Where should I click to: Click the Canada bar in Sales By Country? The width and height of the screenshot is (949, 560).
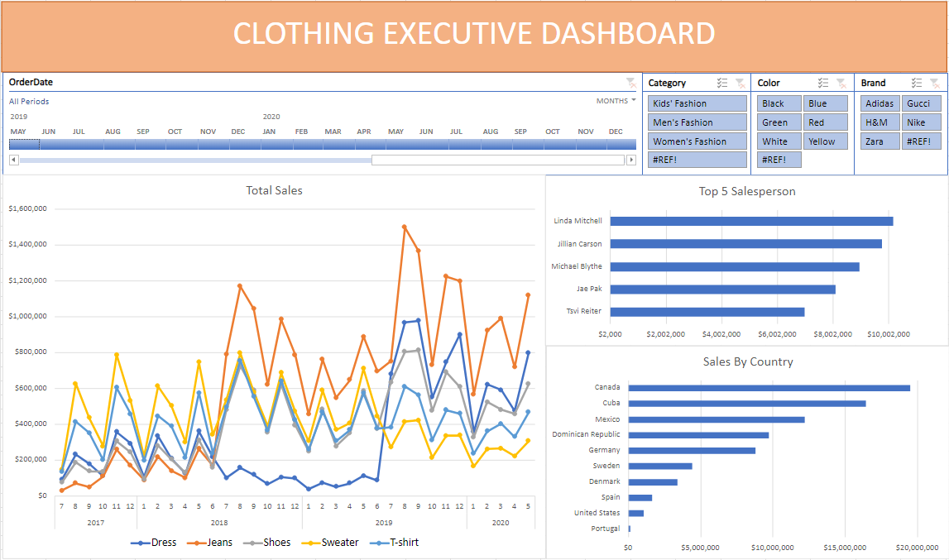769,388
